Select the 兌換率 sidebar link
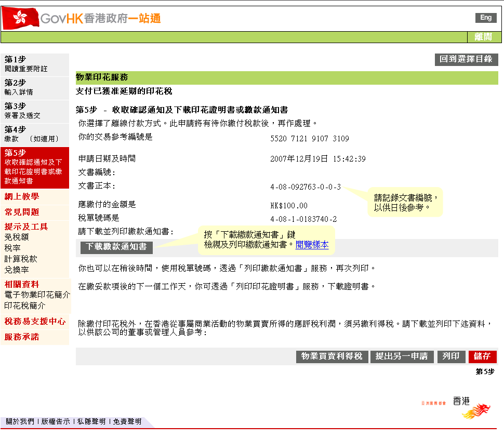 click(17, 270)
